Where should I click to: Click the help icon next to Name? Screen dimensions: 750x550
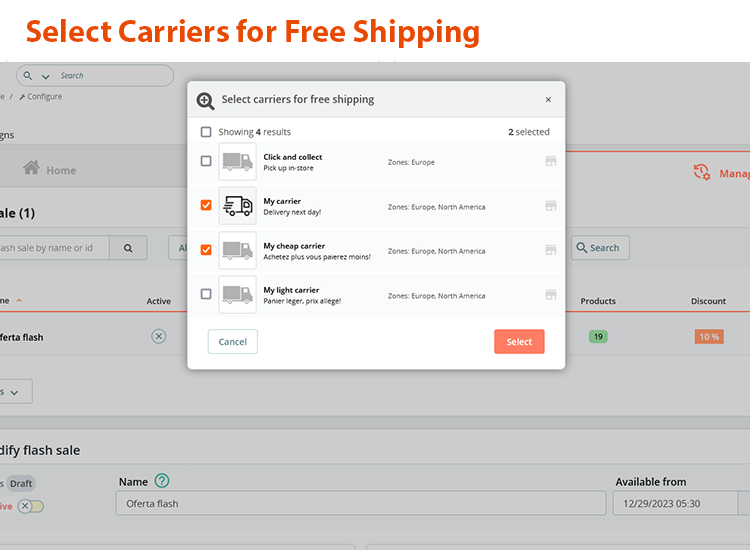click(x=162, y=481)
